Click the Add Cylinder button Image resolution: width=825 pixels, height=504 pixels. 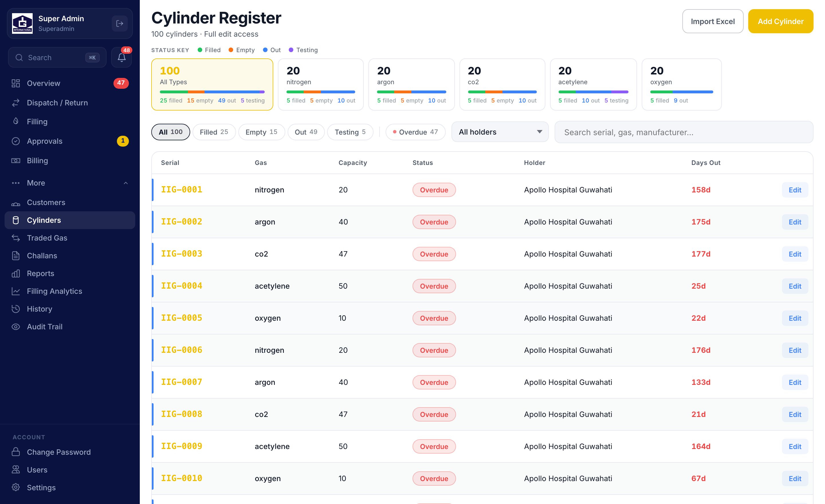point(781,21)
